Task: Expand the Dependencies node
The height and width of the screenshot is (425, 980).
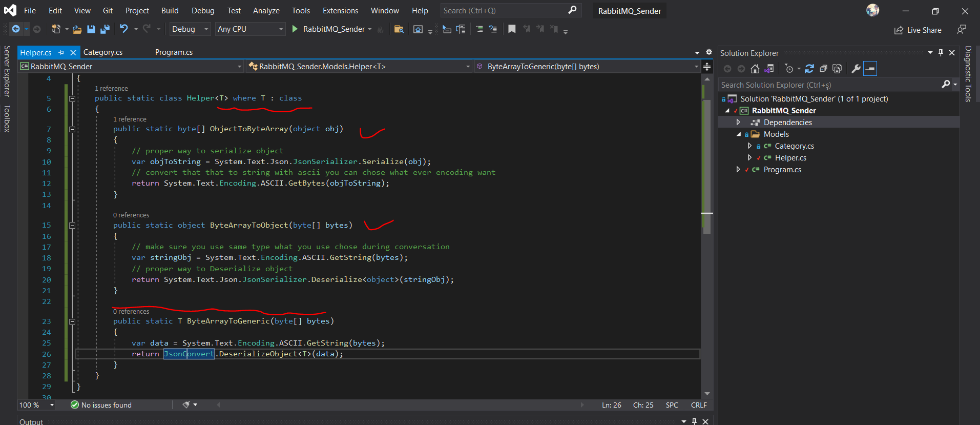Action: coord(738,123)
